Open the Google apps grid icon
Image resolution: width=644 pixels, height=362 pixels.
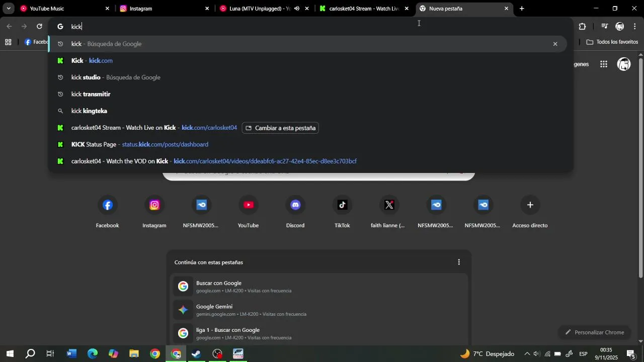click(x=604, y=64)
